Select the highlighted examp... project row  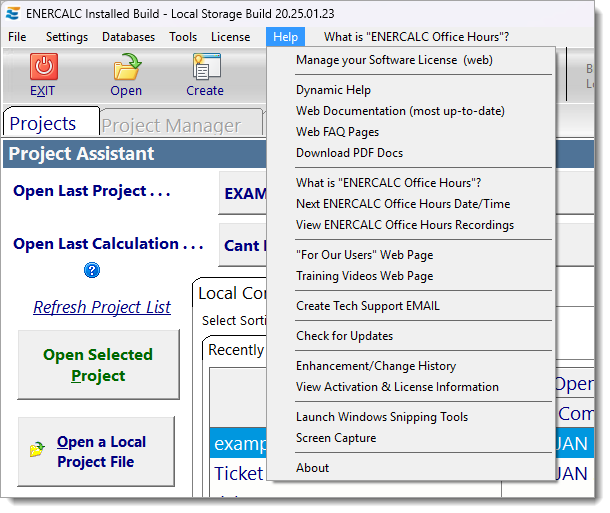click(x=238, y=443)
